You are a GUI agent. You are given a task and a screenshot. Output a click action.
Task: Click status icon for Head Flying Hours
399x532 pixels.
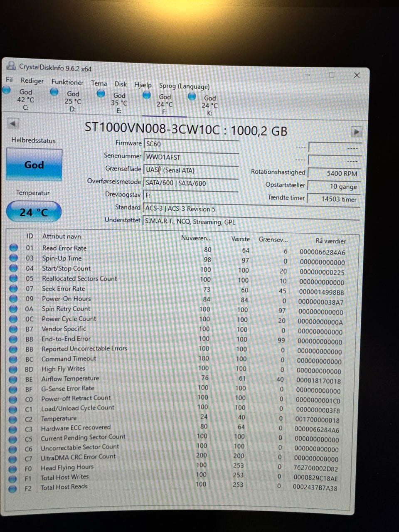tap(13, 469)
